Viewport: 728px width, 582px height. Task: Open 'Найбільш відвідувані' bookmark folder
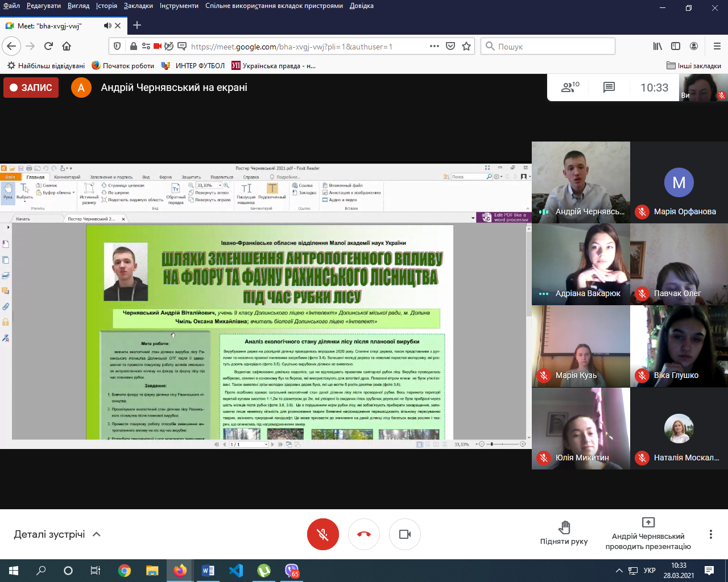click(x=46, y=65)
